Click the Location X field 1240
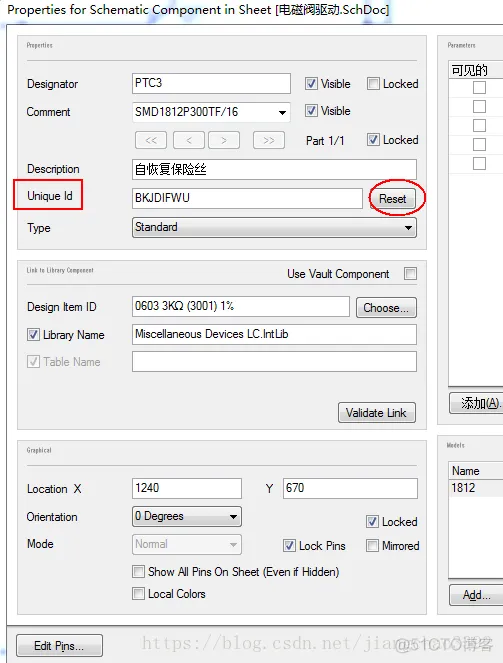Image resolution: width=503 pixels, height=663 pixels. tap(187, 488)
